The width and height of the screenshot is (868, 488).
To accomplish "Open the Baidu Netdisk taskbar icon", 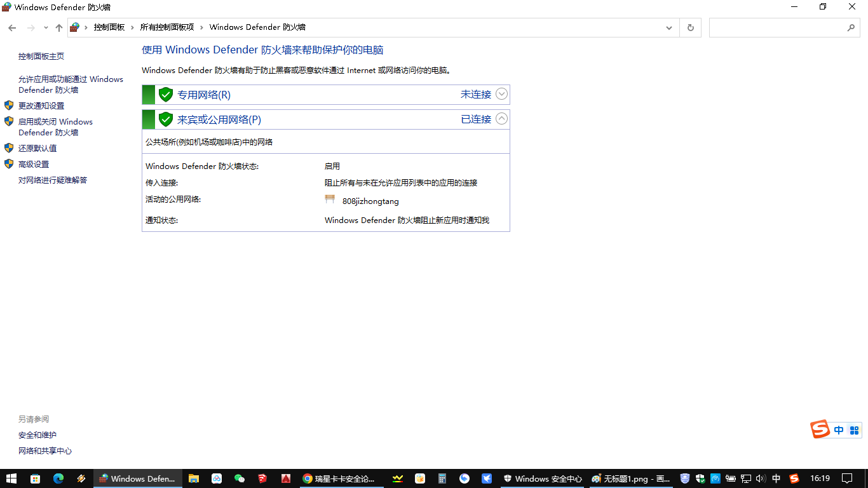I will tap(217, 478).
